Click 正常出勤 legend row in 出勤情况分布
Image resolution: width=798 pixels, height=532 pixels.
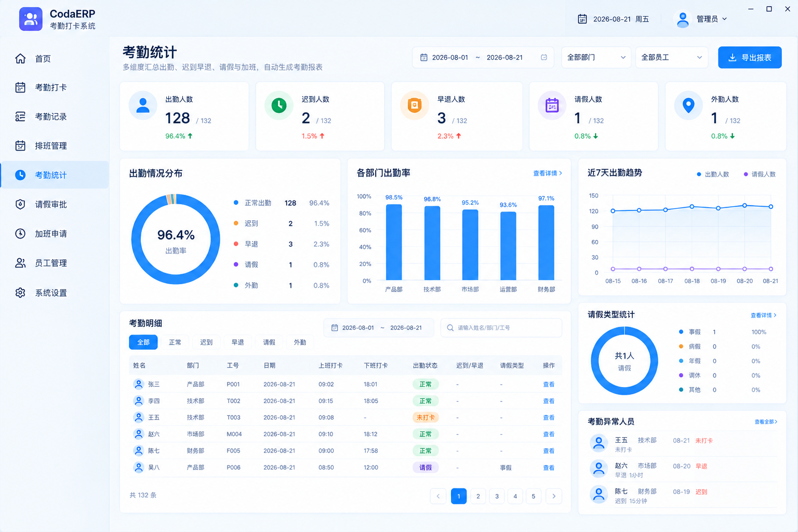(x=281, y=203)
